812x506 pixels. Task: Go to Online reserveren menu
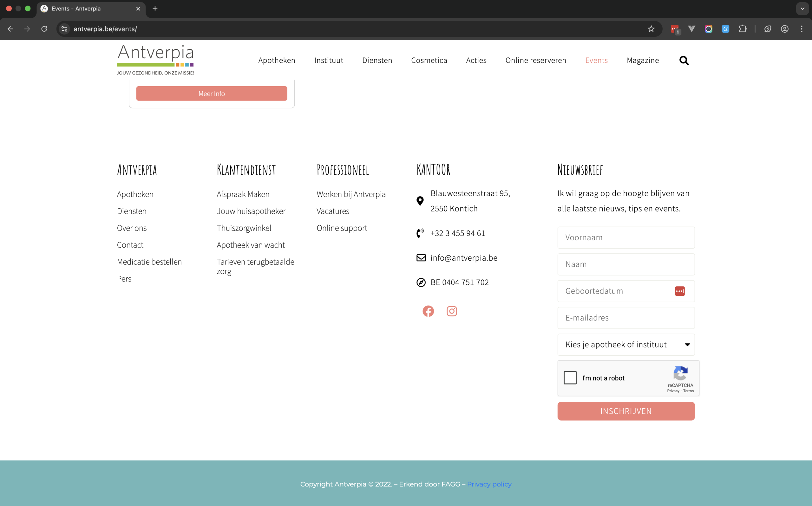[x=535, y=60]
